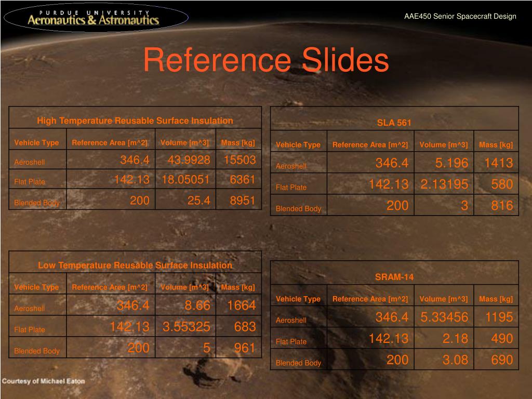Select 'High Temperature Reusable Surface Insulation' table title
The height and width of the screenshot is (399, 532).
point(135,121)
